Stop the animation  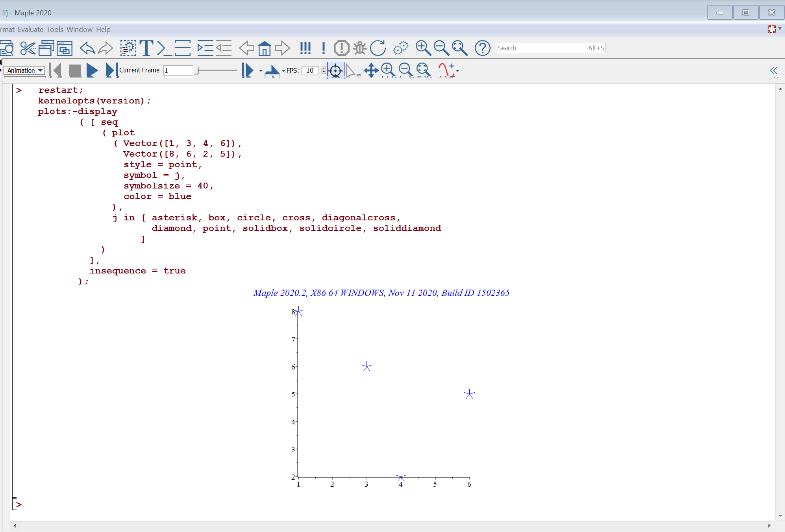tap(75, 70)
